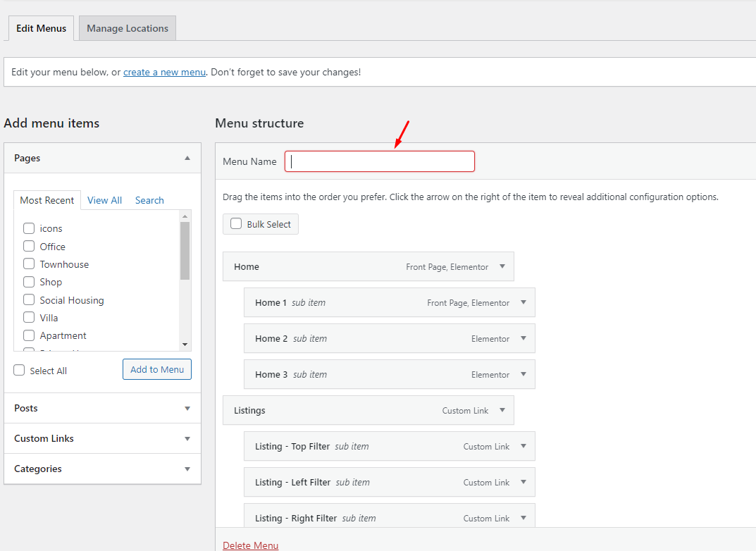Switch to the Manage Locations tab
The height and width of the screenshot is (551, 756).
pos(128,29)
